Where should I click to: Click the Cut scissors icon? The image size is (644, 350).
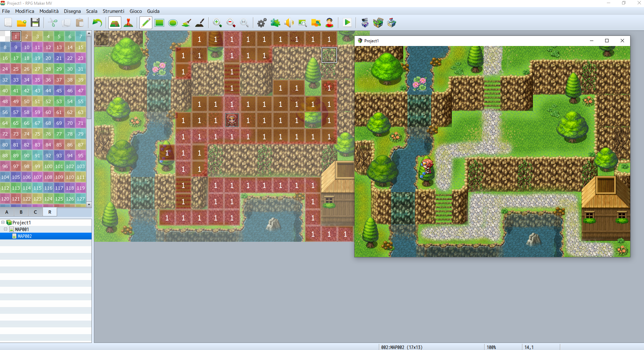[53, 23]
